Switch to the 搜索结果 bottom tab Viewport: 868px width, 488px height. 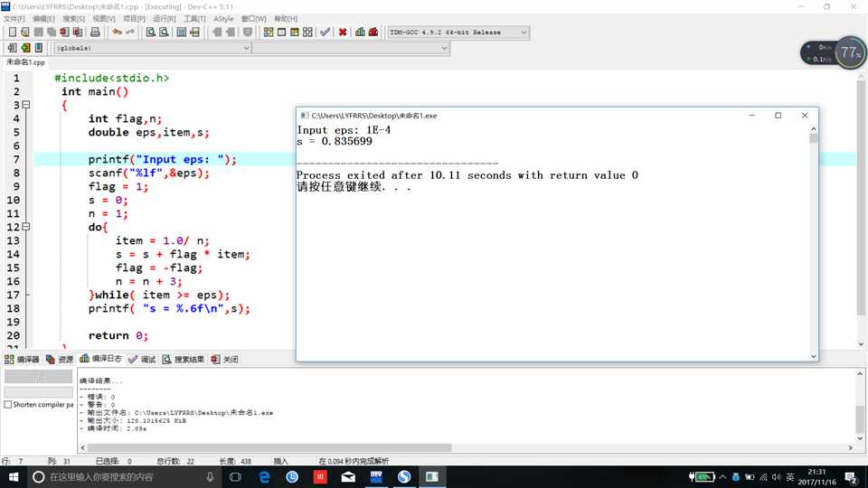[x=184, y=360]
